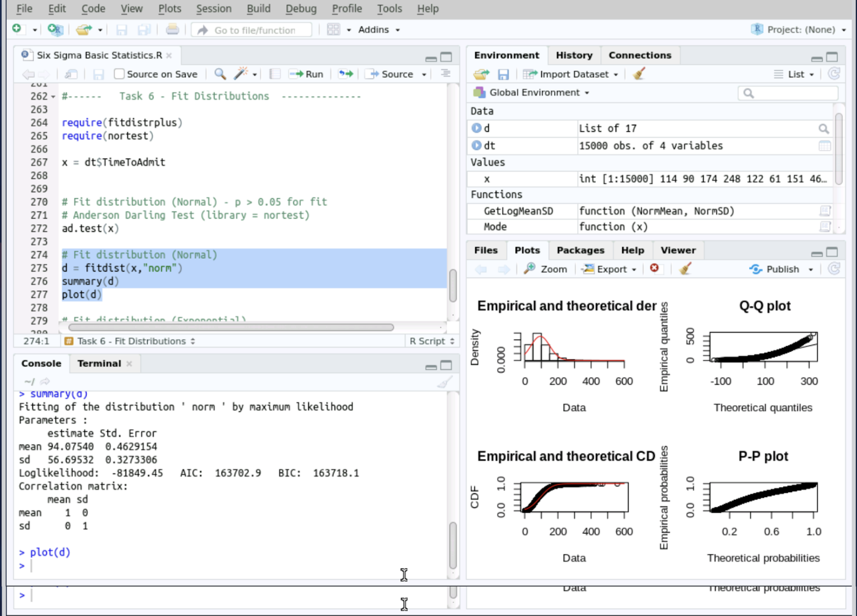Expand the d list object in Environment

(x=476, y=129)
